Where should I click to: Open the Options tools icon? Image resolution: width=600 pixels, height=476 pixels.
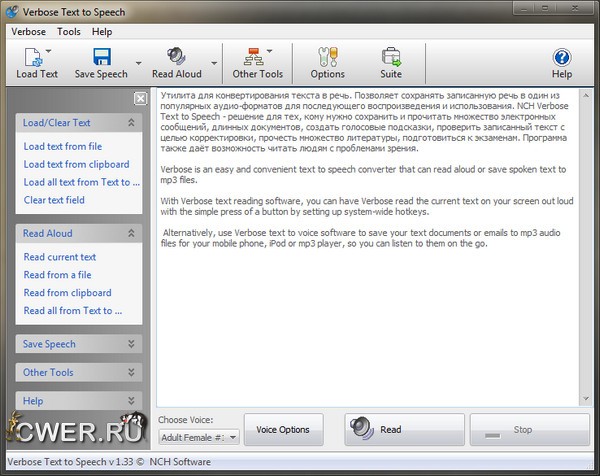(x=327, y=57)
